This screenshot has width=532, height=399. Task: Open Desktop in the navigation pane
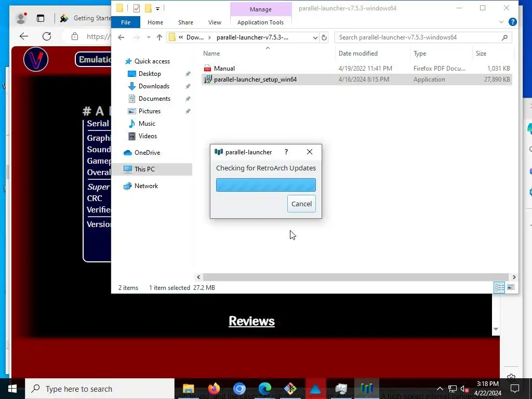tap(149, 74)
